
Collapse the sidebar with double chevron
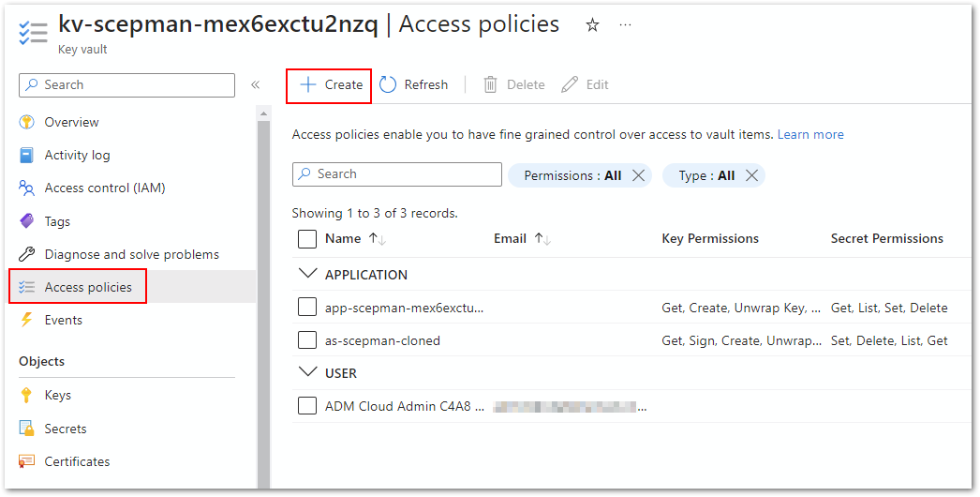click(x=255, y=85)
